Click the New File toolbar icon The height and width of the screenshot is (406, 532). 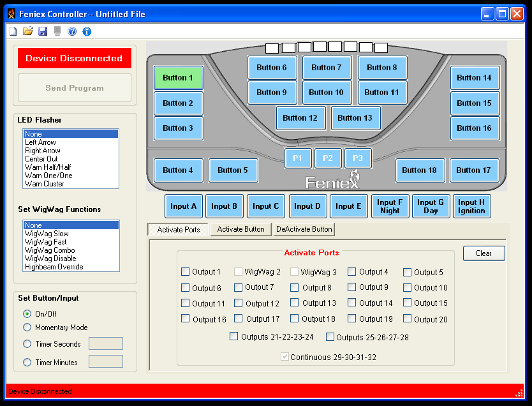click(13, 31)
